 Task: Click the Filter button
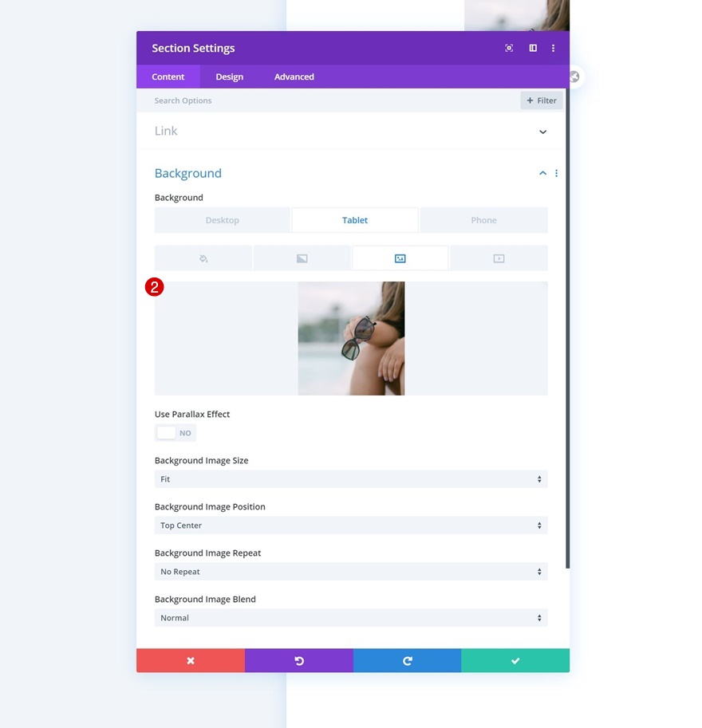coord(541,100)
